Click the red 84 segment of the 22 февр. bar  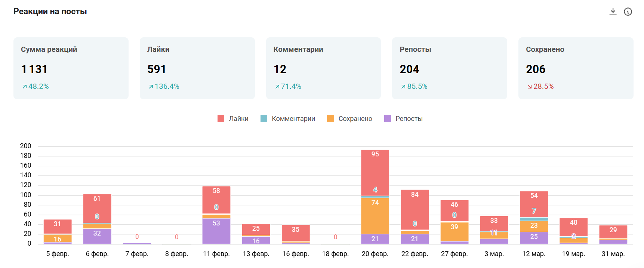click(415, 209)
